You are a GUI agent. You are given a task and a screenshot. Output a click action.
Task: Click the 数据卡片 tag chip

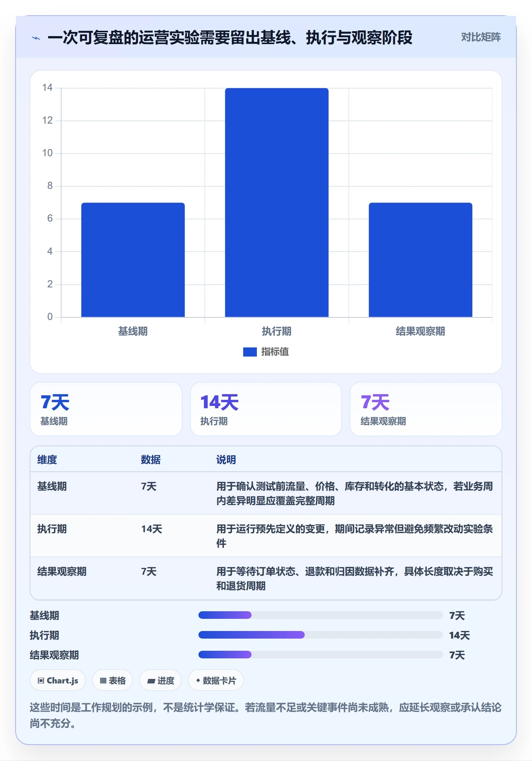coord(216,680)
